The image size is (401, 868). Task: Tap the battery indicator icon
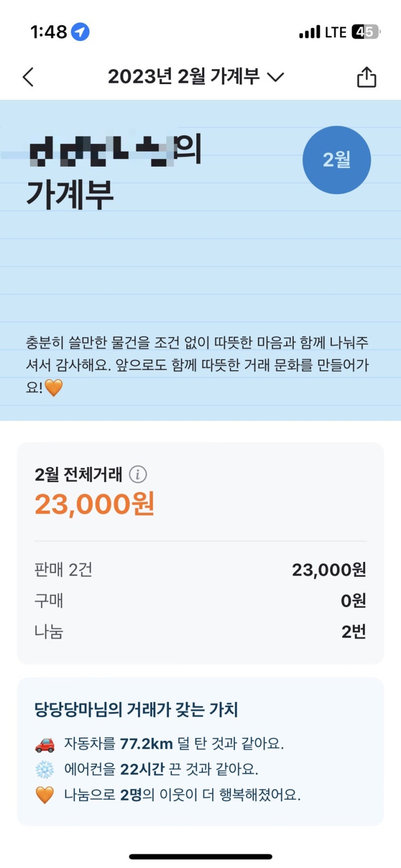[x=365, y=32]
